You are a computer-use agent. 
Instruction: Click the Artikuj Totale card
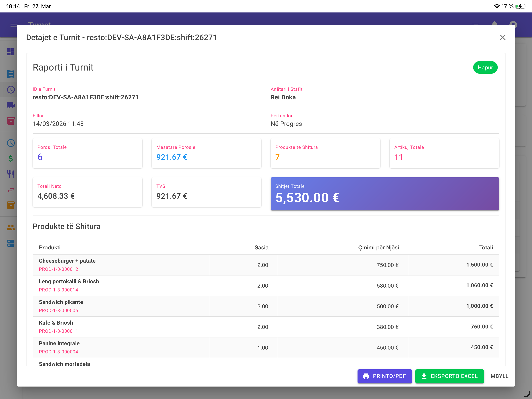pyautogui.click(x=444, y=153)
